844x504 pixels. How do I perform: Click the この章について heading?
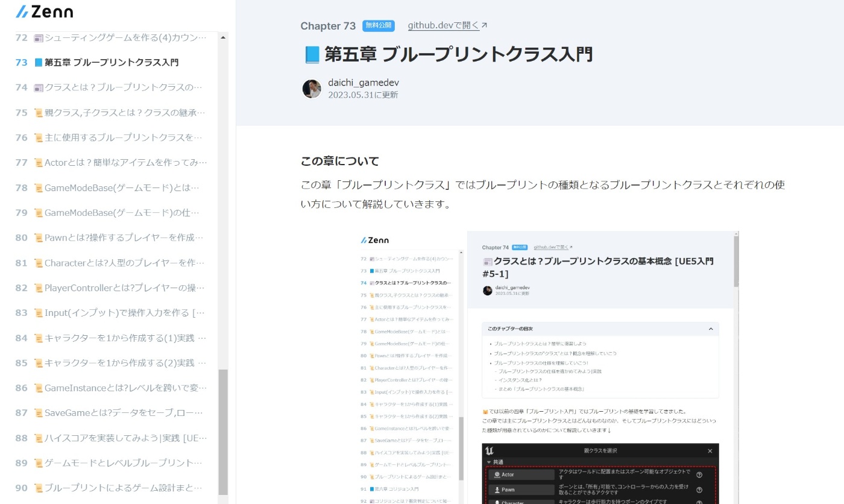340,161
